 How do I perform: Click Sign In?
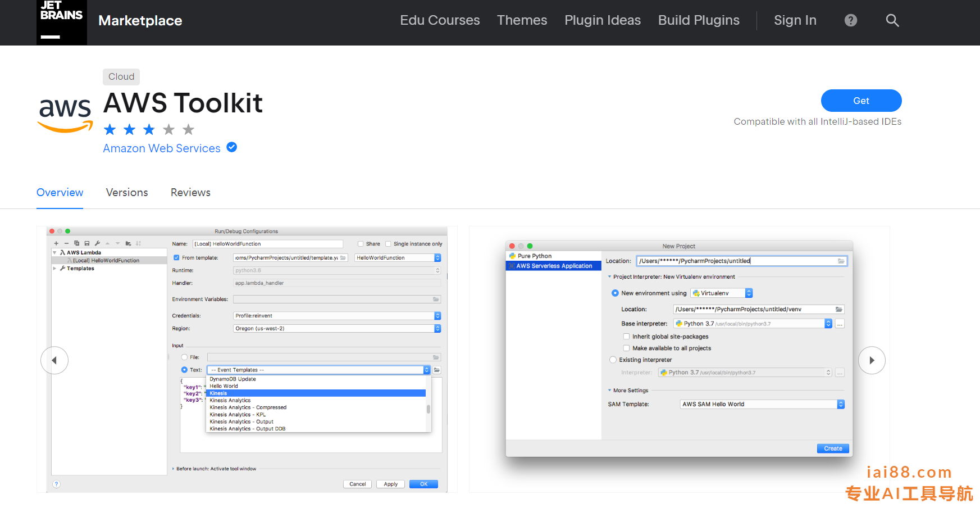click(x=795, y=20)
